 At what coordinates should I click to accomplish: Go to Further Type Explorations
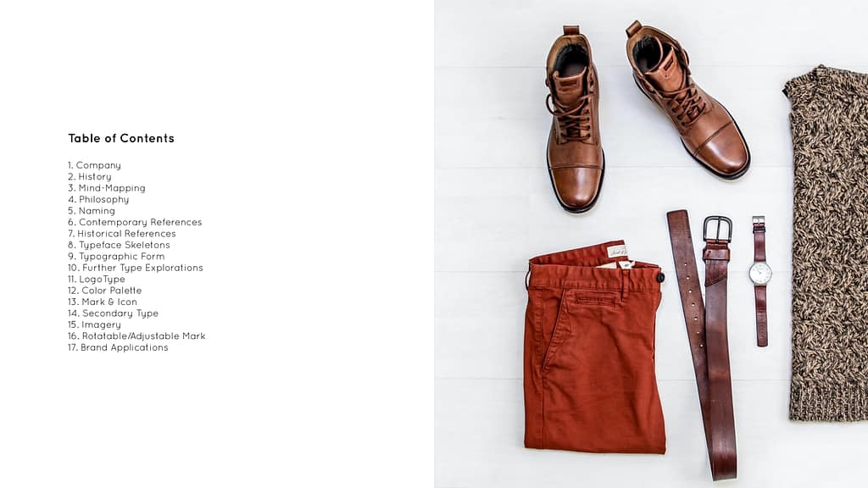click(136, 268)
